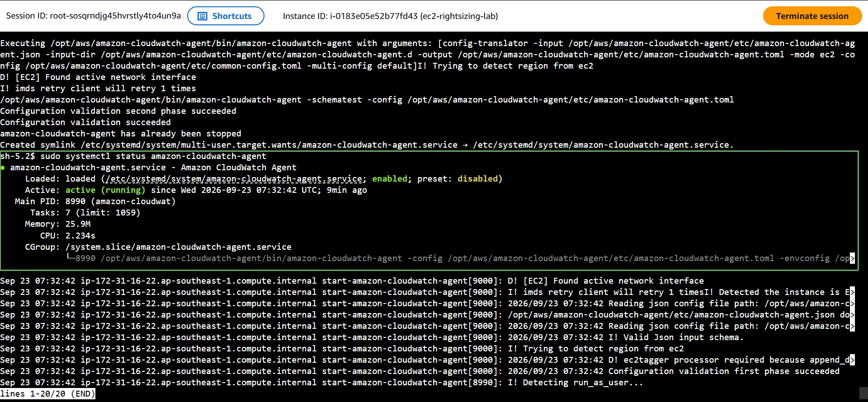Click the 'first phase succeeded' log line
868x402 pixels.
pos(420,371)
